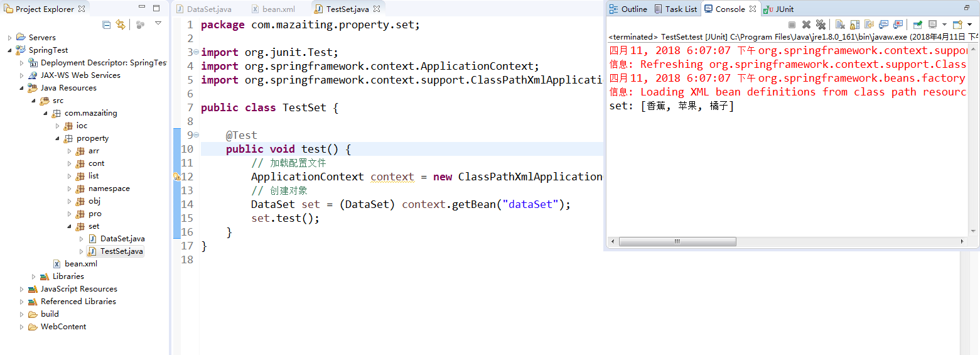Click the console output line 'set: [香蕉, 苹果, 橘子]'
Screen dimensions: 980x355
672,106
